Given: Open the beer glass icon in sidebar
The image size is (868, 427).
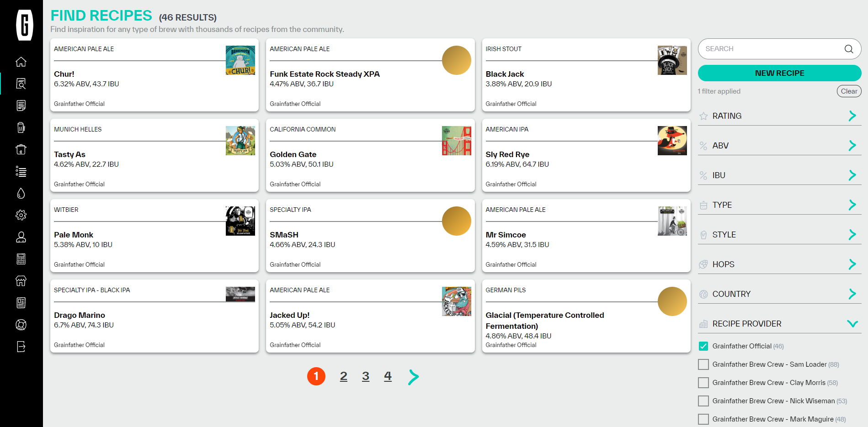Looking at the screenshot, I should coord(21,127).
